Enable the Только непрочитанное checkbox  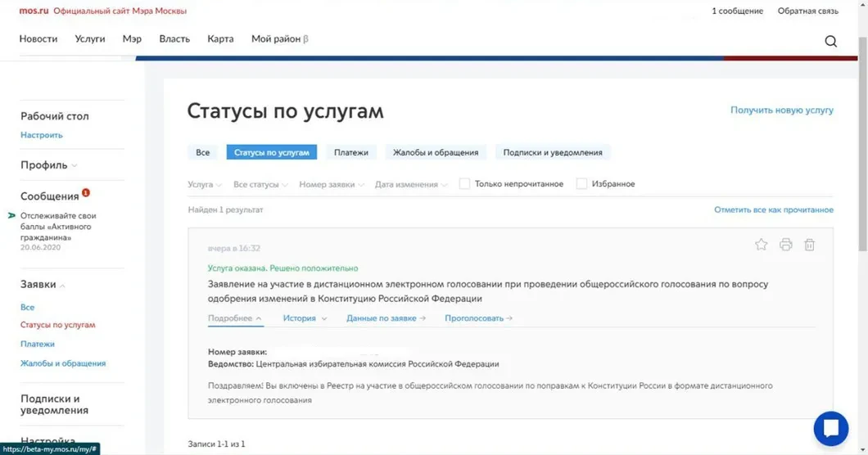[x=464, y=184]
